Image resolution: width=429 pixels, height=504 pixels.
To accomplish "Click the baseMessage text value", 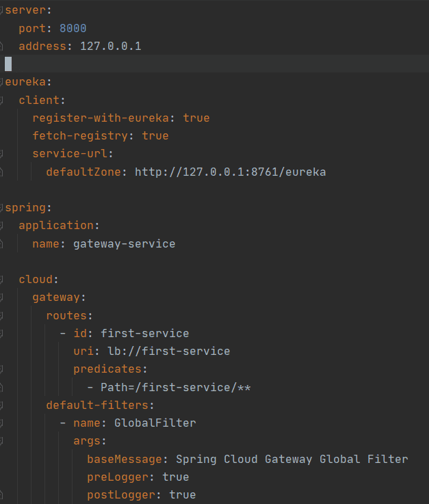I will pyautogui.click(x=292, y=459).
